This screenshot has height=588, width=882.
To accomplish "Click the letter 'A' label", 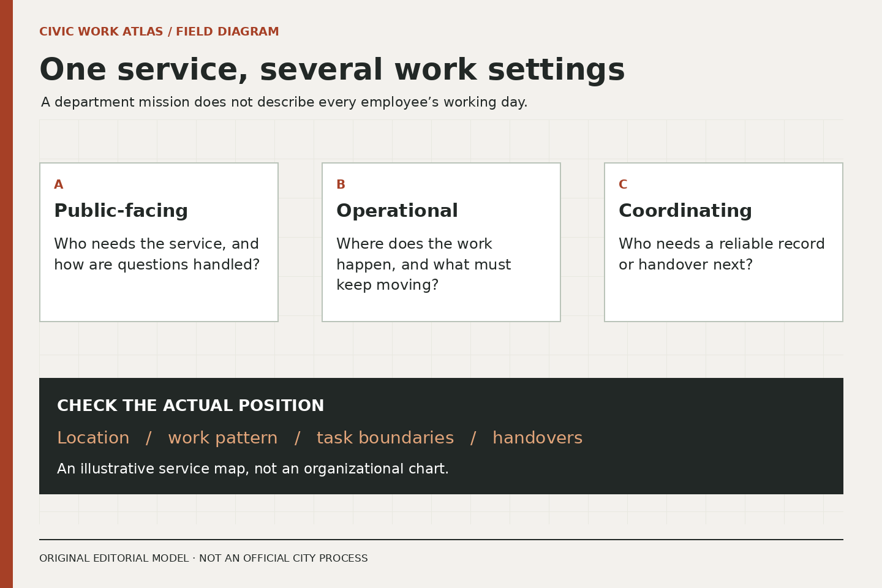I will [x=59, y=185].
